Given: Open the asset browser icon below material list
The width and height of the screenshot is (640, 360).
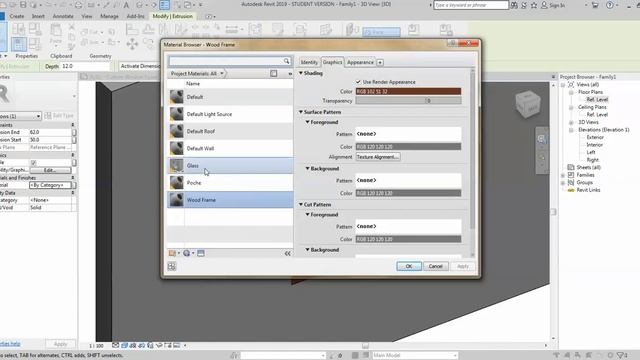Looking at the screenshot, I should 187,253.
